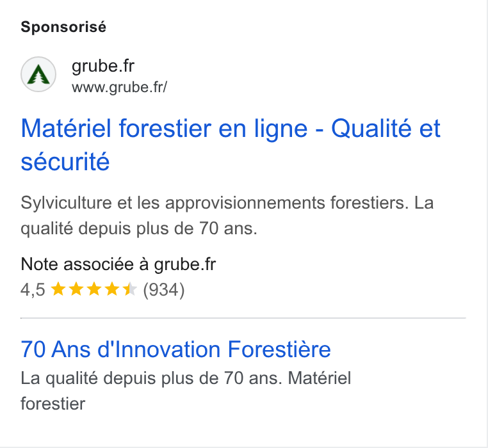This screenshot has width=488, height=448.
Task: Click the word 'sécurité' in the headline
Action: 65,162
